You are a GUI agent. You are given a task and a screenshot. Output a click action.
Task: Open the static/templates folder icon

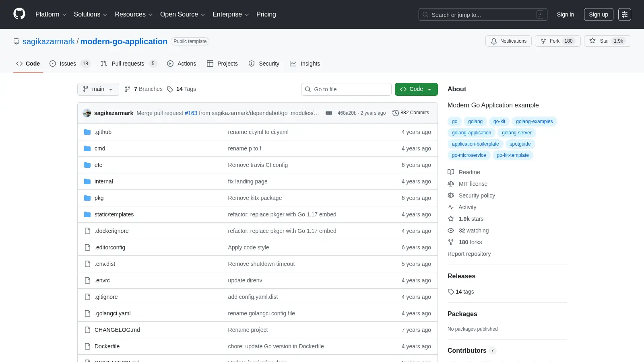[87, 214]
